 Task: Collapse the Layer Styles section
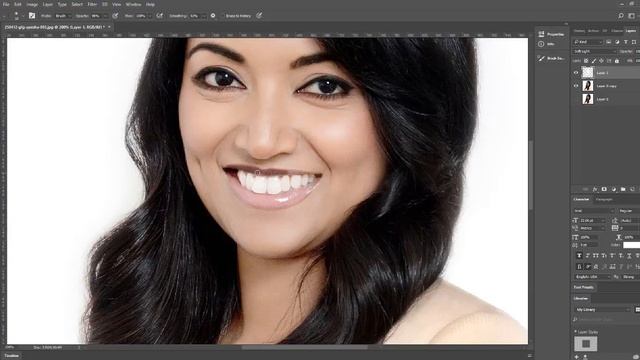[576, 332]
